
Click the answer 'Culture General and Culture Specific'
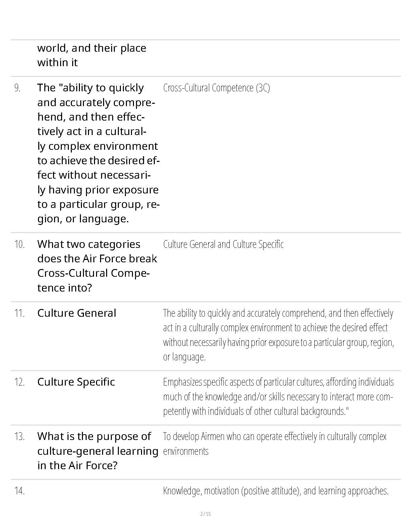pyautogui.click(x=223, y=244)
